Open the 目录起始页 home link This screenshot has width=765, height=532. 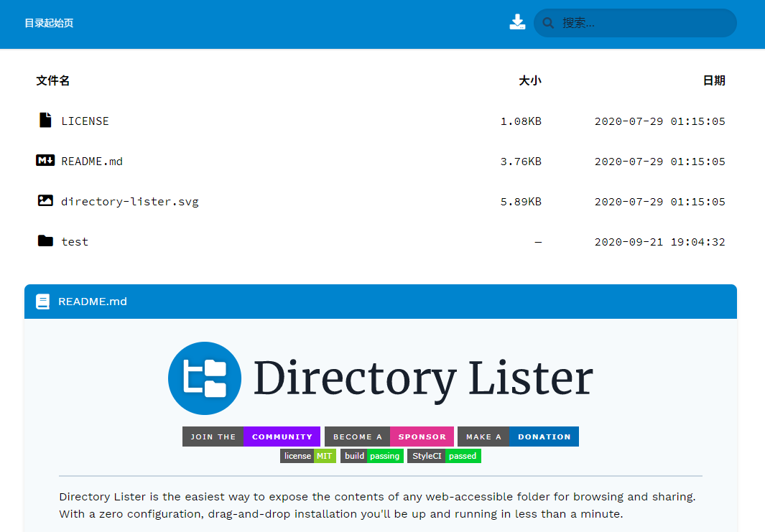point(49,23)
